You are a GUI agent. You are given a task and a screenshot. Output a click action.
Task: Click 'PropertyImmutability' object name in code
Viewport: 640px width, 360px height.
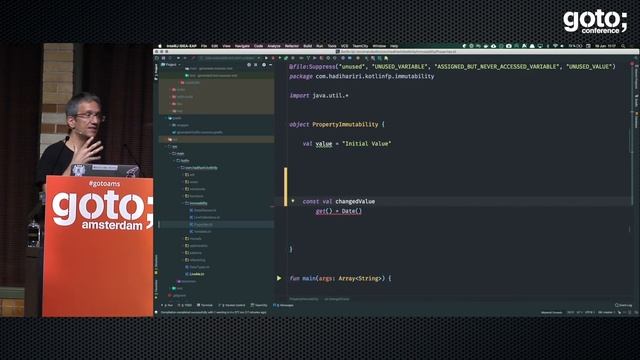pos(345,124)
